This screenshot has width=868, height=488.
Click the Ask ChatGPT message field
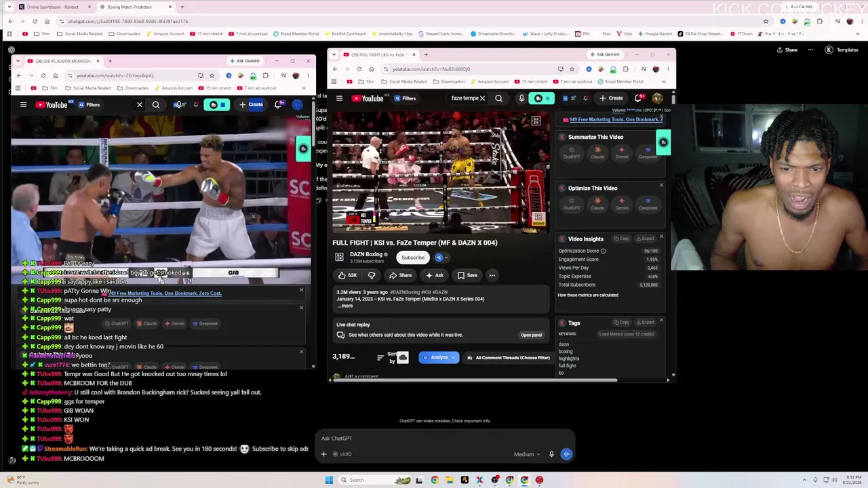[444, 439]
